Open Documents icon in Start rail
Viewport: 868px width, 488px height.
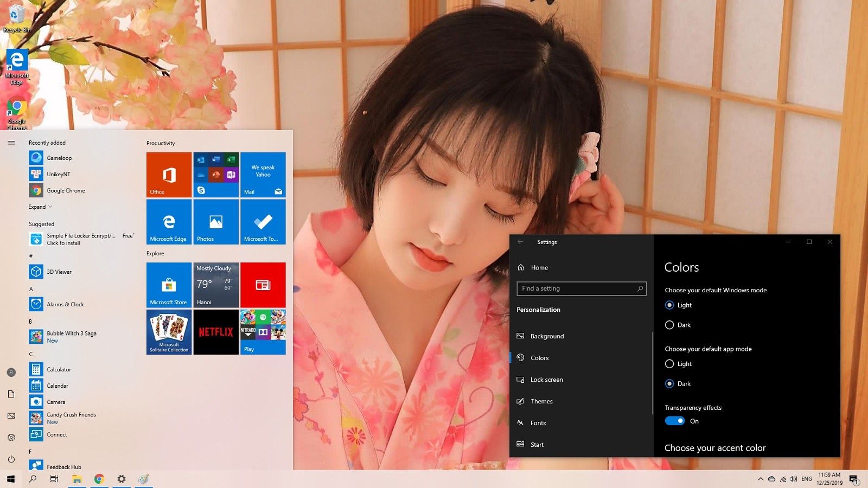(11, 394)
